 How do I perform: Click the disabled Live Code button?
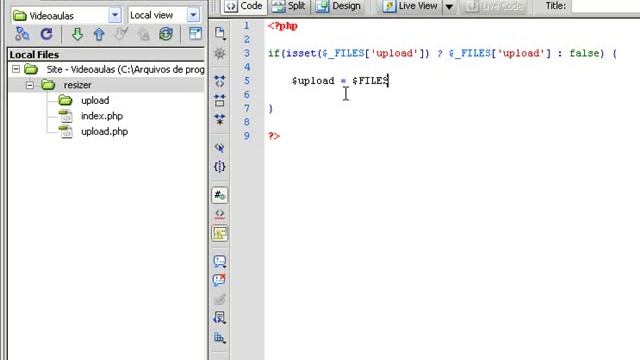(x=495, y=6)
